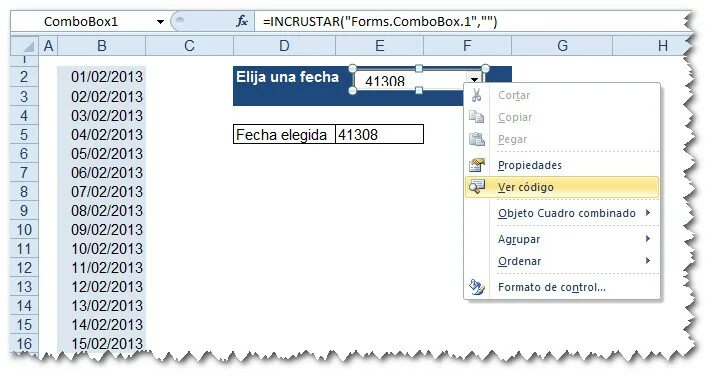Click the bottom-left handle of the ComboBox
This screenshot has height=378, width=712.
pos(352,90)
